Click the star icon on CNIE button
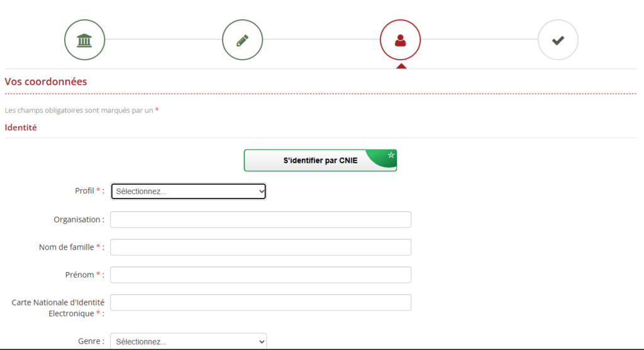Viewport: 644px width, 350px height. click(391, 155)
